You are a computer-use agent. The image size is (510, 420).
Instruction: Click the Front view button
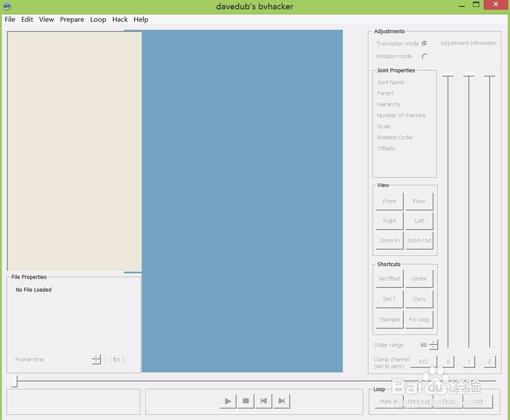(389, 201)
